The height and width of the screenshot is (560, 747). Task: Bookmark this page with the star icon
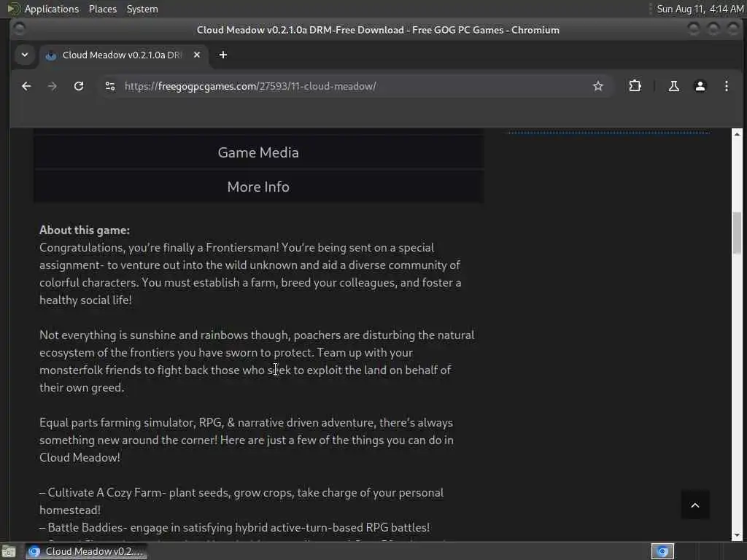tap(598, 86)
